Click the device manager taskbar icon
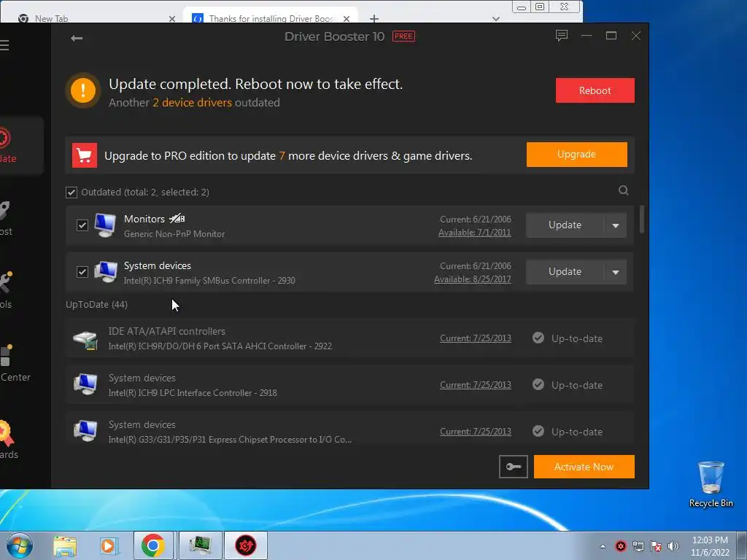 tap(200, 545)
